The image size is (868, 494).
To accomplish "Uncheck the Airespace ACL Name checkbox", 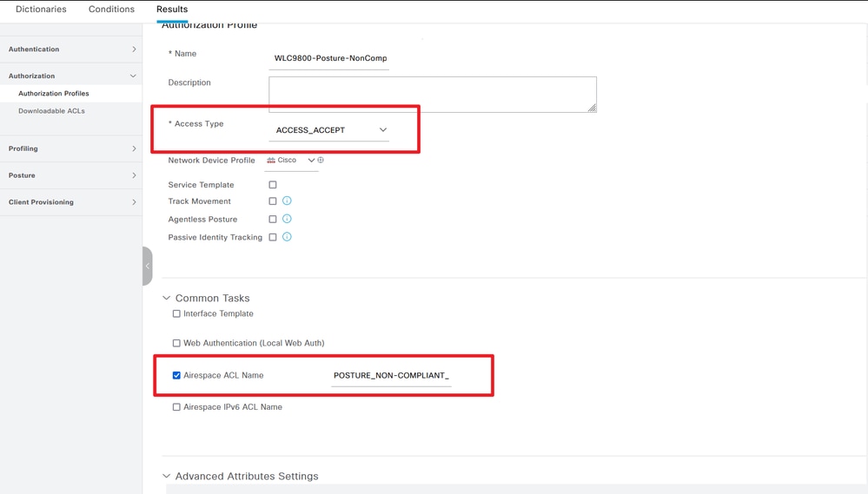I will pyautogui.click(x=176, y=375).
